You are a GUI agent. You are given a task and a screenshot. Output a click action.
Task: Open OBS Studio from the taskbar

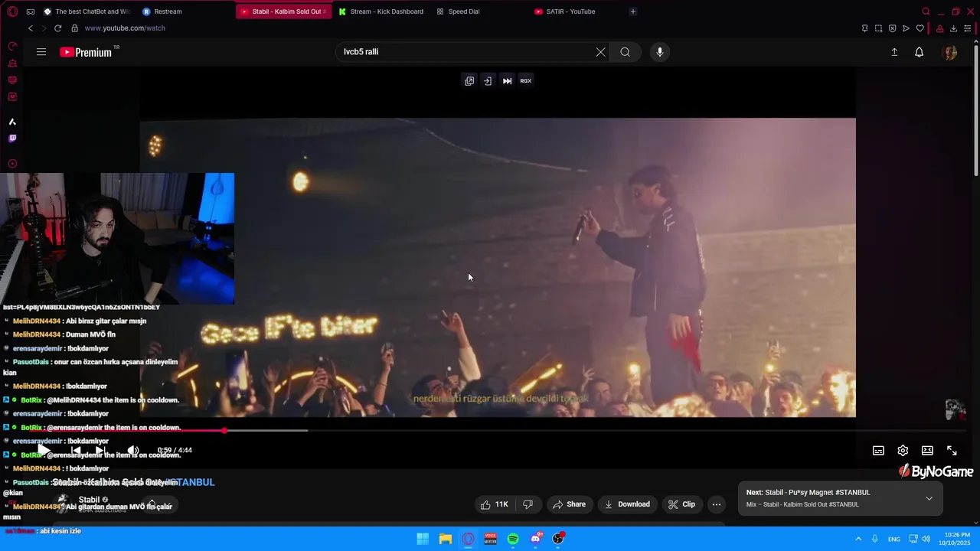[x=558, y=539]
